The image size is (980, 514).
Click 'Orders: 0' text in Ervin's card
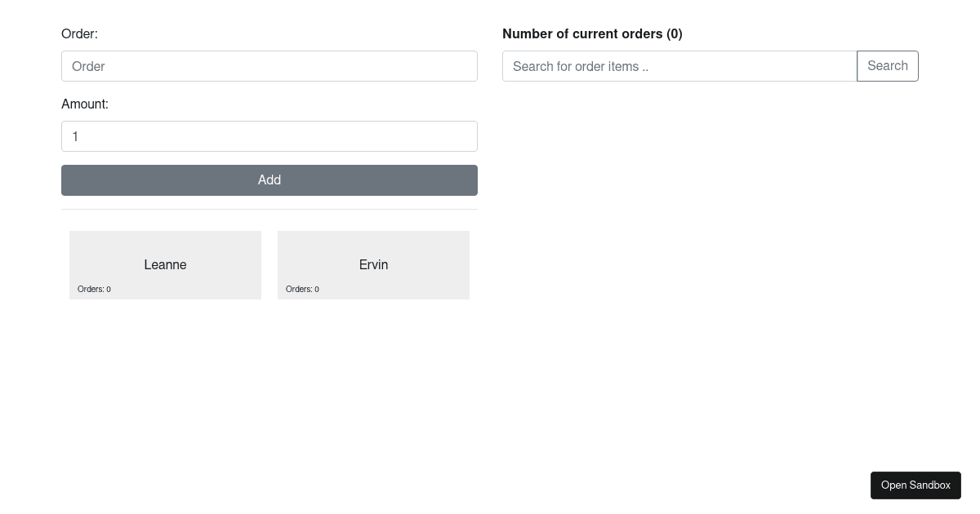click(302, 289)
